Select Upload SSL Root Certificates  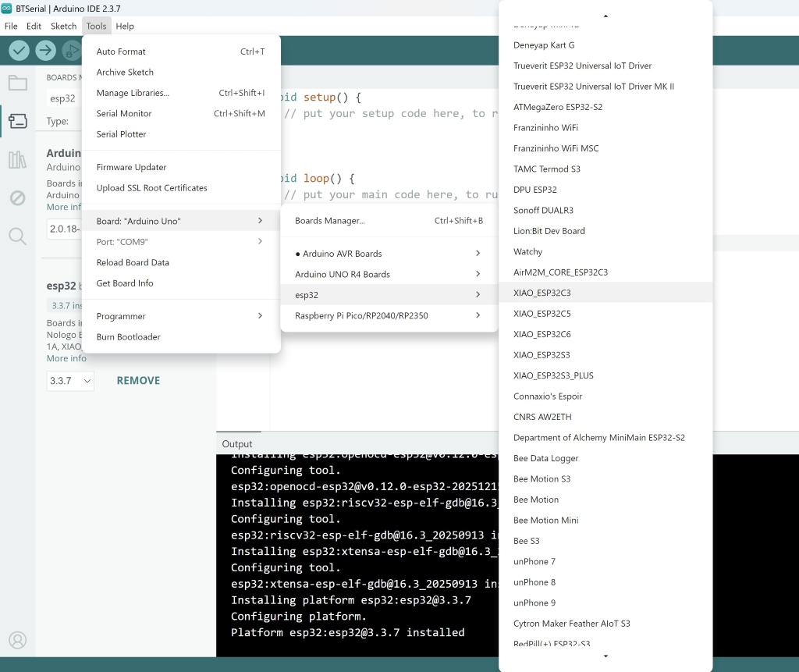click(x=181, y=188)
